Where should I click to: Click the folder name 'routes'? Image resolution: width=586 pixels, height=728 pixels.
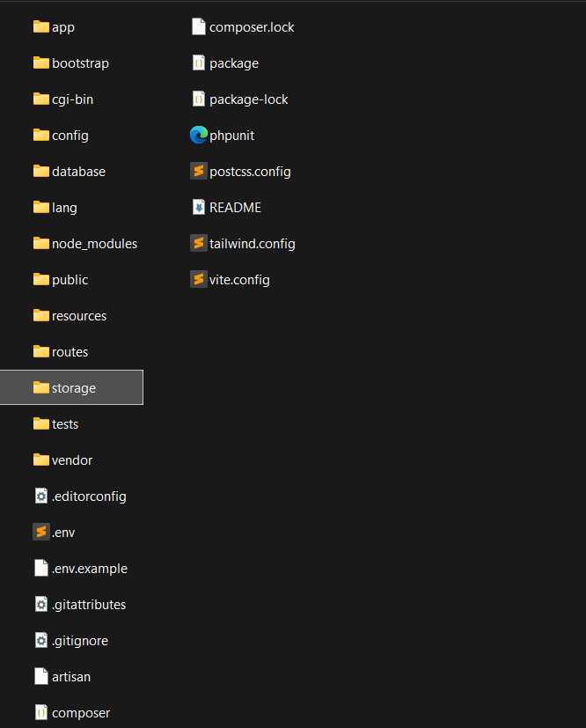pyautogui.click(x=70, y=352)
